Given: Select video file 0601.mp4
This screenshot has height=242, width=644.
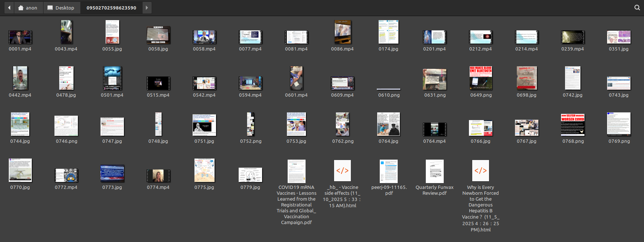Looking at the screenshot, I should point(296,78).
